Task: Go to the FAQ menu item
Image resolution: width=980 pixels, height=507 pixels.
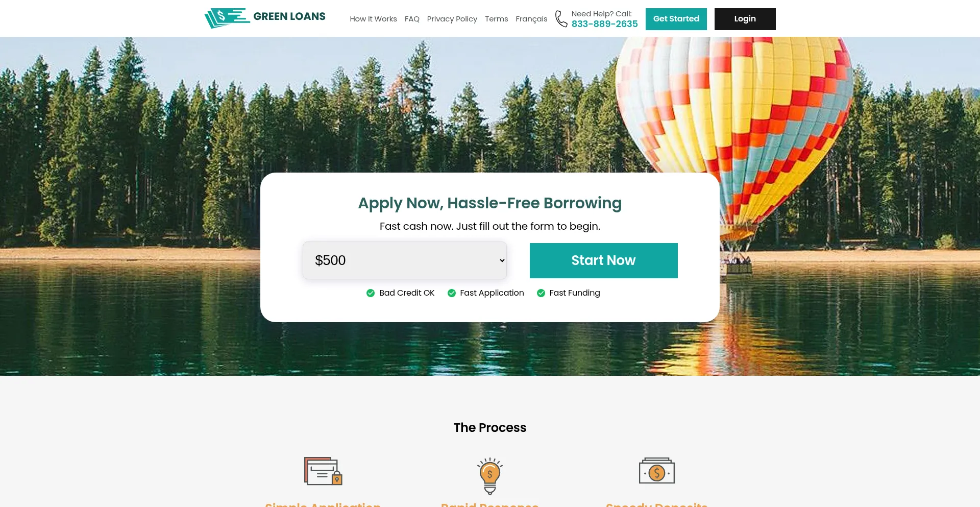Action: tap(412, 19)
